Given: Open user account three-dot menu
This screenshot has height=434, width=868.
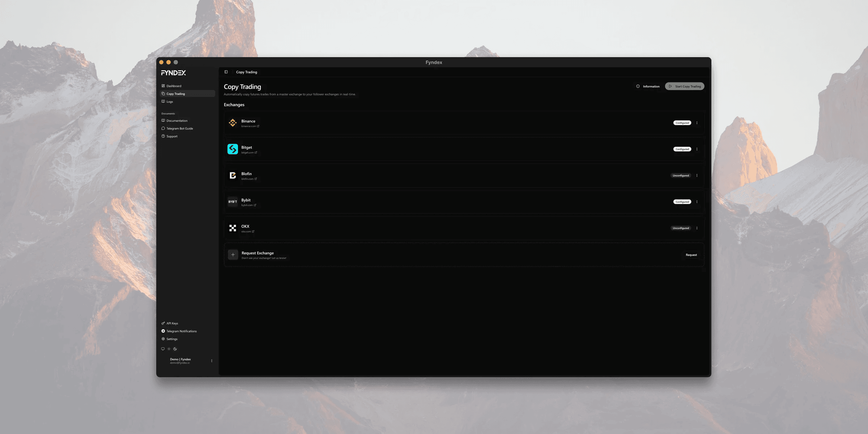Looking at the screenshot, I should pos(212,361).
